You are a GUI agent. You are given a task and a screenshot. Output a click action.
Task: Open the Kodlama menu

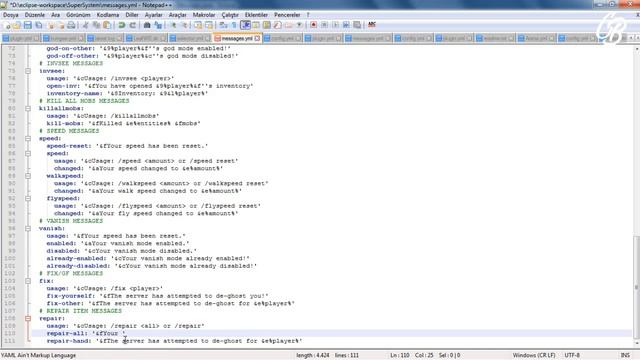click(x=108, y=15)
